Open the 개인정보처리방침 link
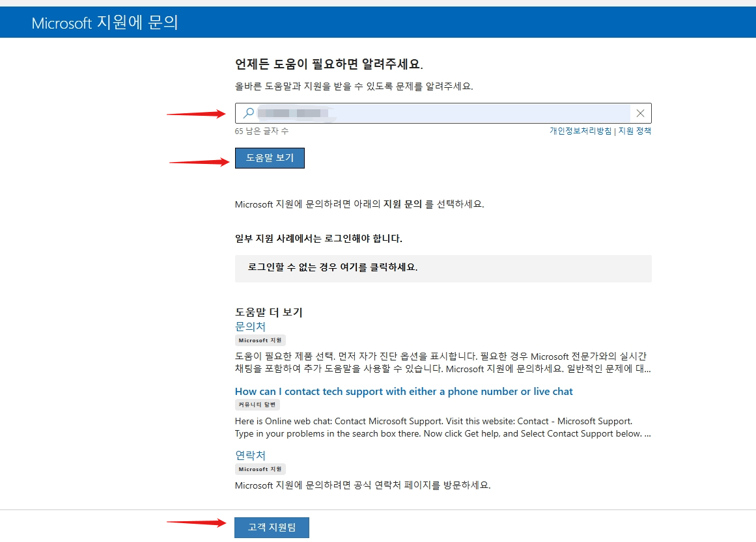The width and height of the screenshot is (756, 542). tap(580, 131)
